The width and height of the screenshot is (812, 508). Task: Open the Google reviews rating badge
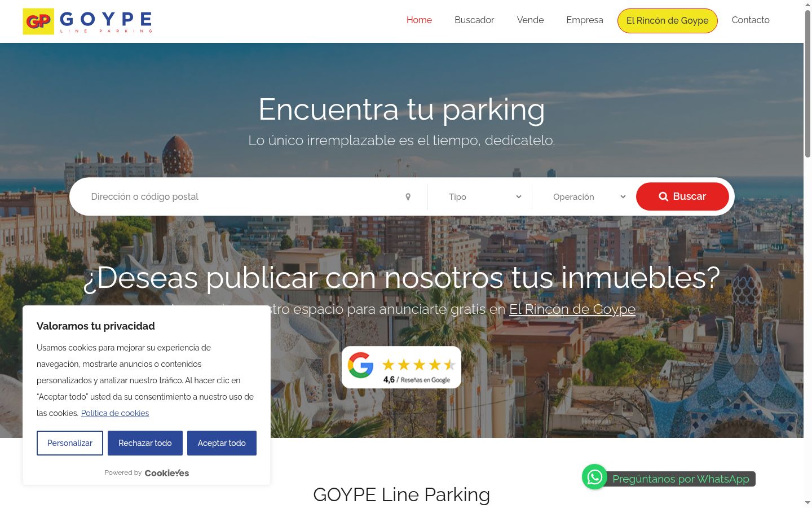[401, 367]
